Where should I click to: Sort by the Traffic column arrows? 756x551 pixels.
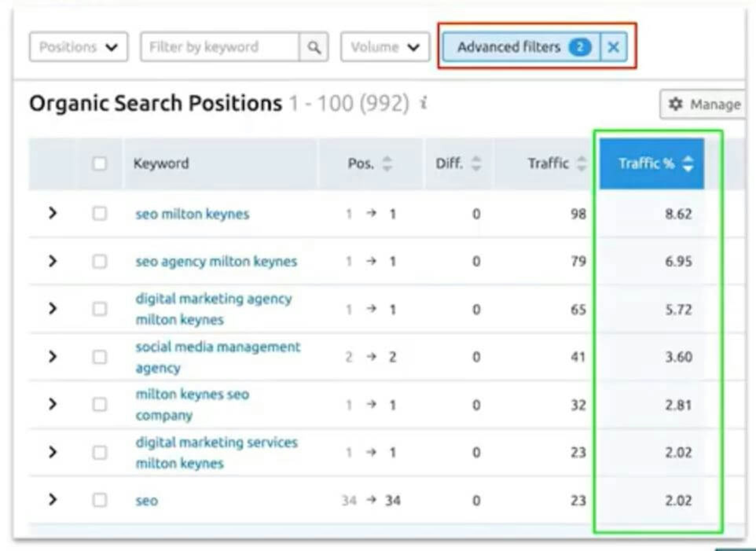click(581, 163)
